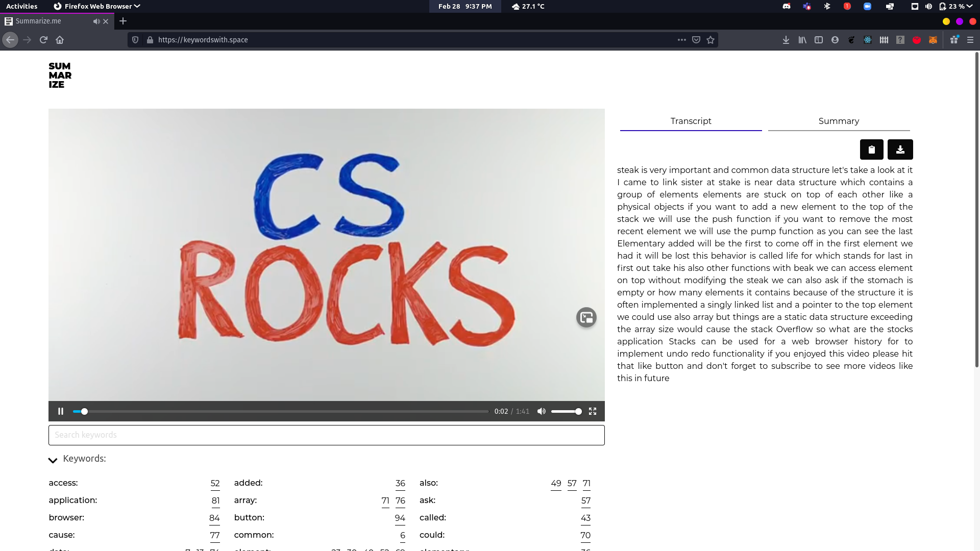980x551 pixels.
Task: Pause the video playback
Action: (61, 411)
